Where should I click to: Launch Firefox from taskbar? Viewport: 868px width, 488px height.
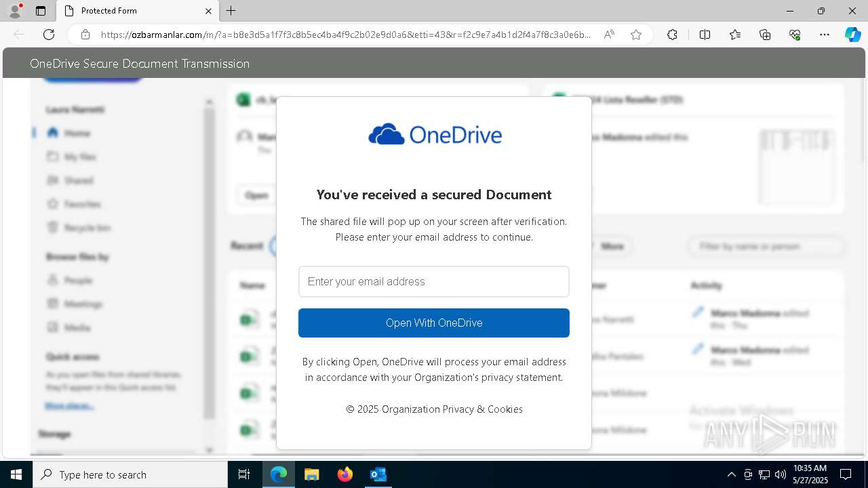[x=345, y=474]
